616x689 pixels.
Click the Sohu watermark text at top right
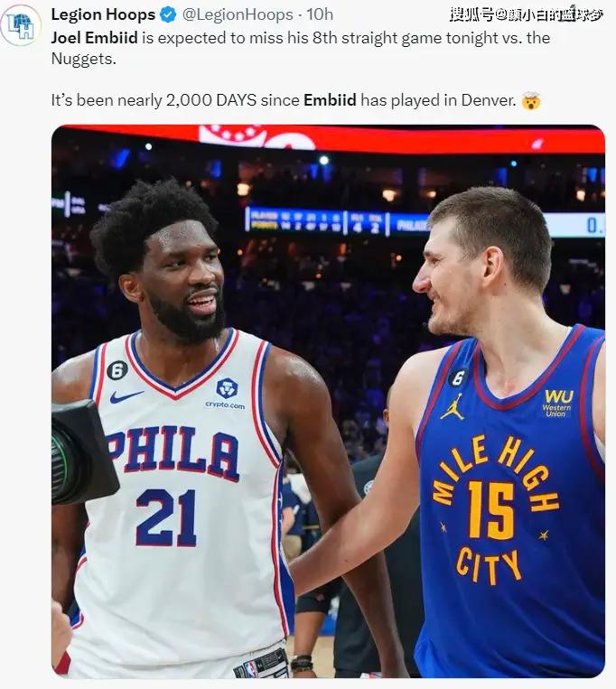(x=527, y=15)
